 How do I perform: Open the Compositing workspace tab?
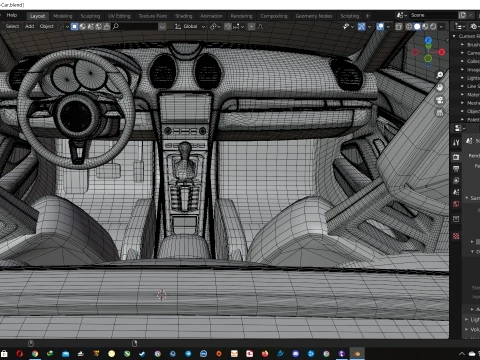(274, 16)
